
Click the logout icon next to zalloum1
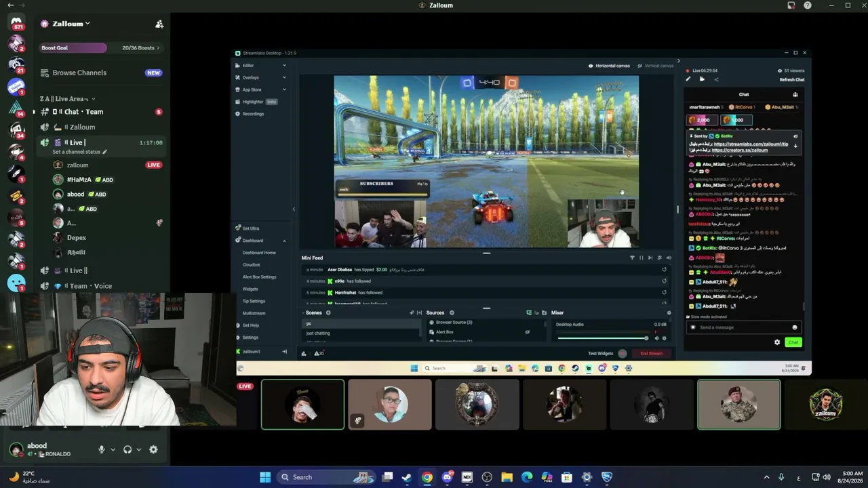(284, 352)
